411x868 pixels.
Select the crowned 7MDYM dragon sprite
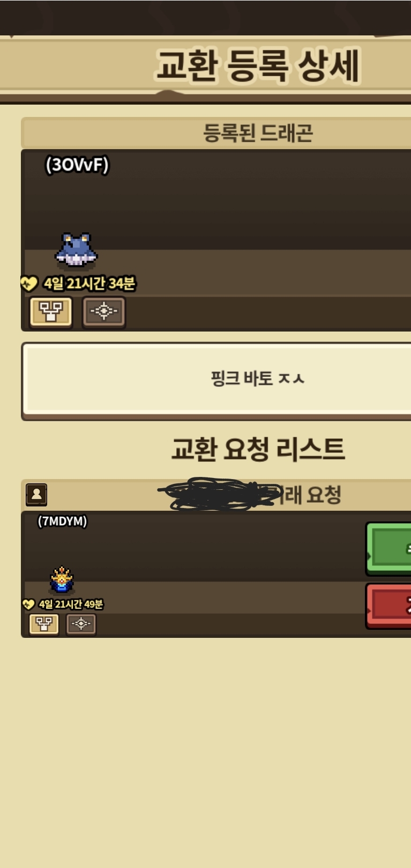point(62,579)
